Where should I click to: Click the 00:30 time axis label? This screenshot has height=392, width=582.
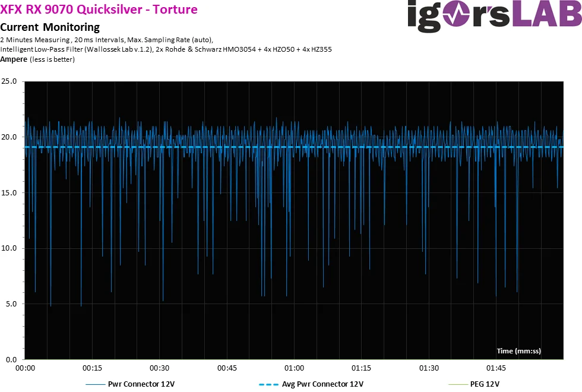pyautogui.click(x=160, y=368)
